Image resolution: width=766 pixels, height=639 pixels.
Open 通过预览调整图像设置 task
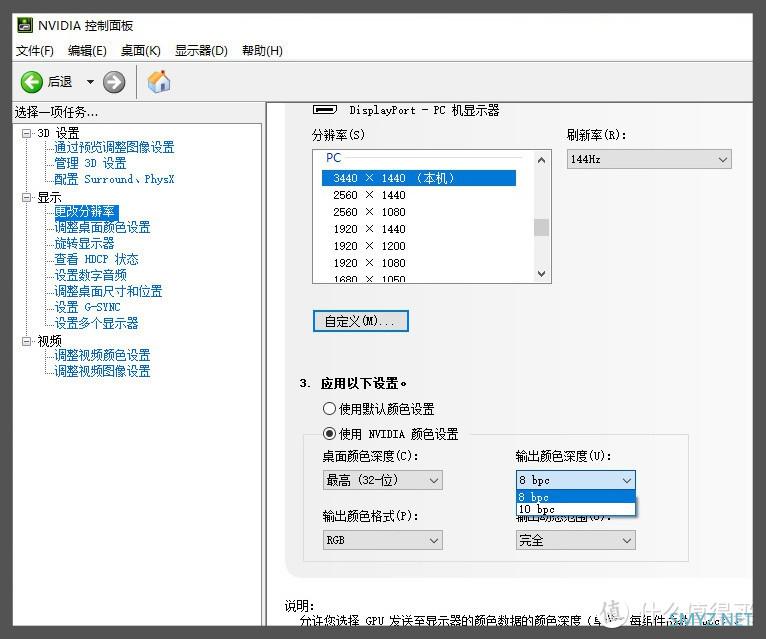(x=114, y=147)
